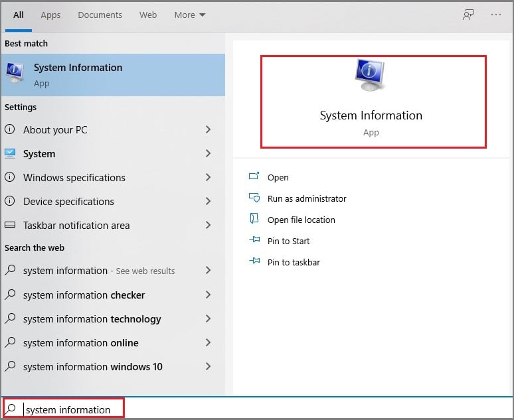This screenshot has width=514, height=420.
Task: Choose Open file location
Action: 301,220
